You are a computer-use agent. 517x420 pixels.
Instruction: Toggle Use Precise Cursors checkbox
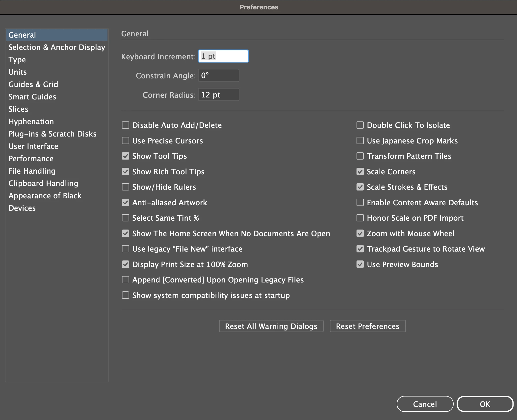point(126,141)
